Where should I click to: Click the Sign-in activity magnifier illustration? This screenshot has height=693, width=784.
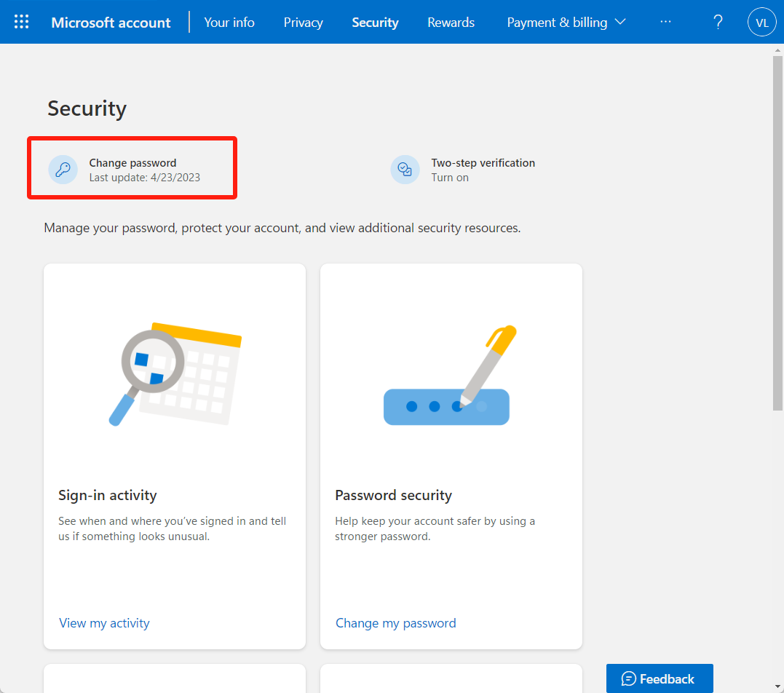175,374
